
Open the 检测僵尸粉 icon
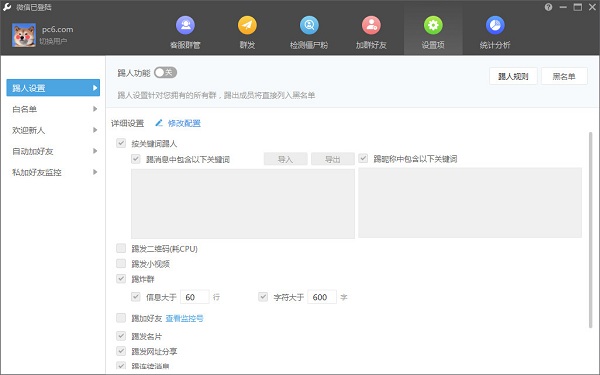(309, 25)
